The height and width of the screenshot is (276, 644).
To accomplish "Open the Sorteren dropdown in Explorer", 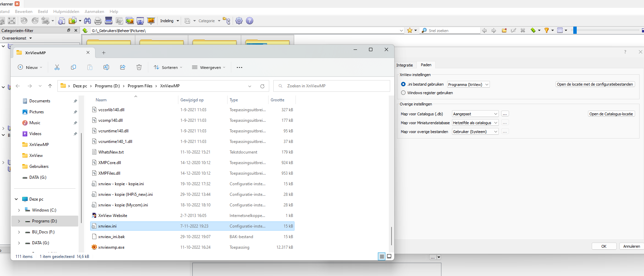I will (x=168, y=68).
